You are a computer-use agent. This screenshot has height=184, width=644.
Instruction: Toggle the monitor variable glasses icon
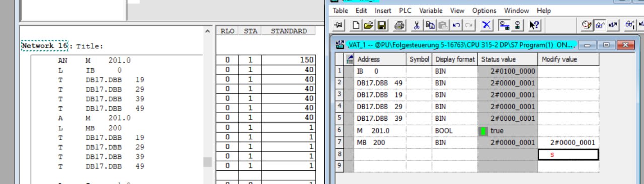click(600, 25)
